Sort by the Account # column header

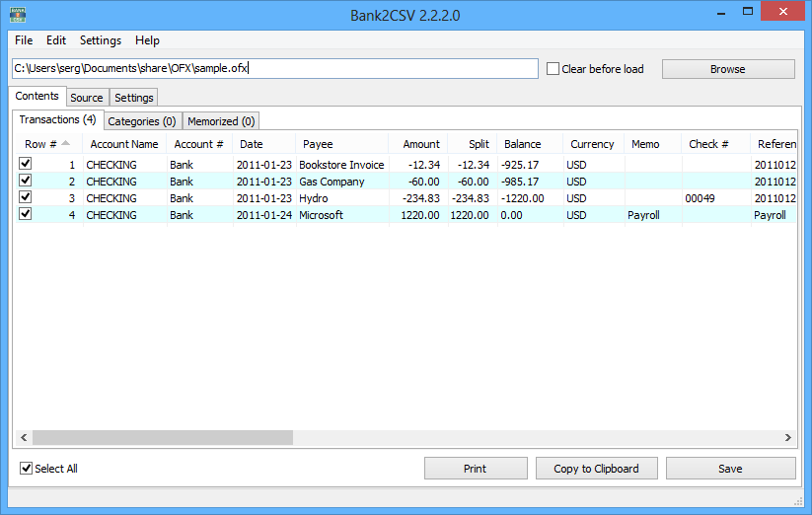(x=199, y=144)
